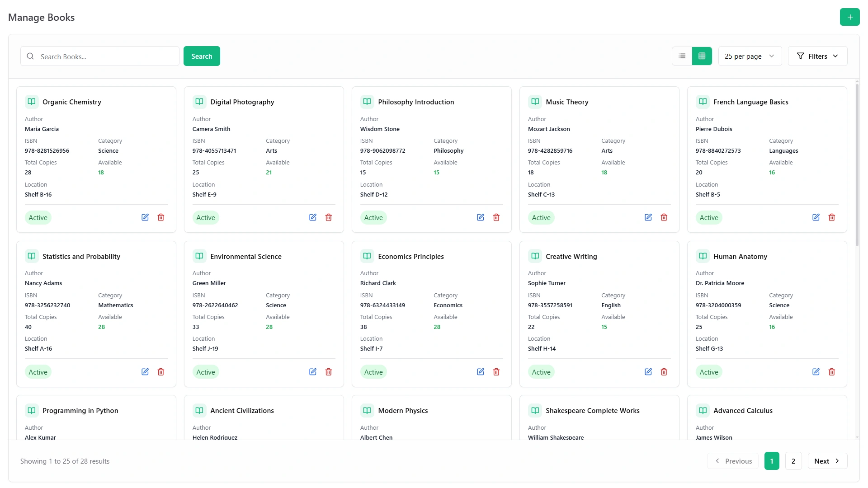
Task: Click the Philosophy category value
Action: 448,151
